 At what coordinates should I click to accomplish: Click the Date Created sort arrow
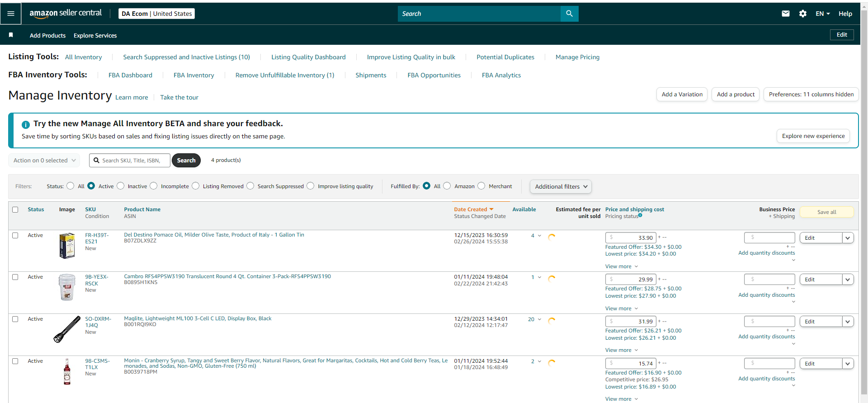click(491, 209)
